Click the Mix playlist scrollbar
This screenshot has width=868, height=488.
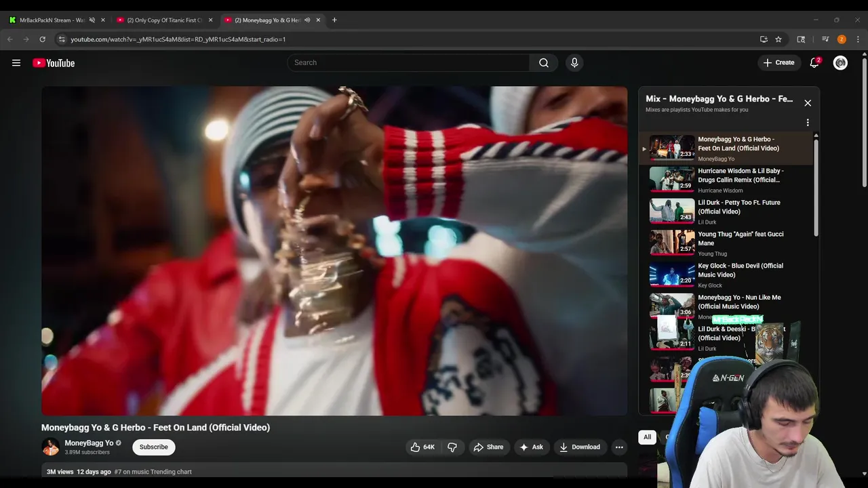click(816, 186)
